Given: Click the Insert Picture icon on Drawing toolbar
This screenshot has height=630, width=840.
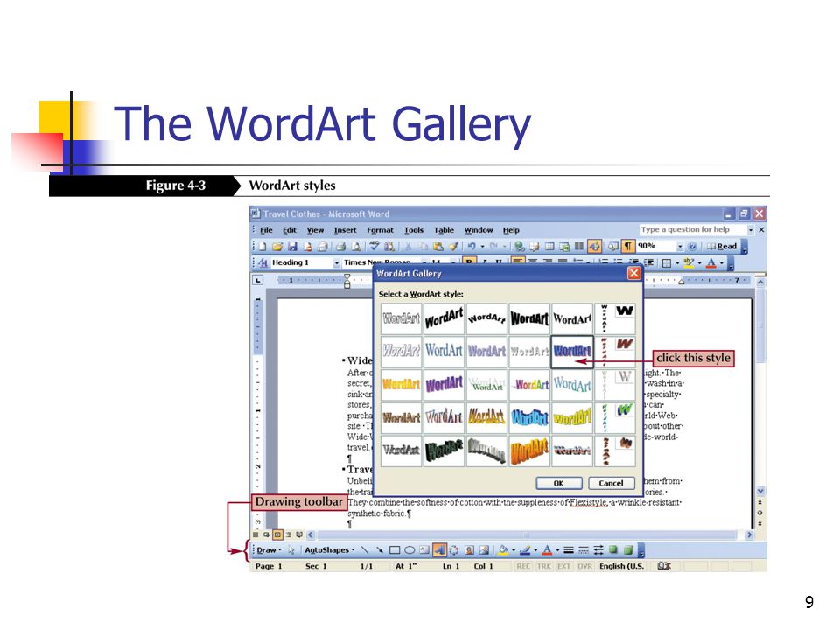Looking at the screenshot, I should coord(484,550).
